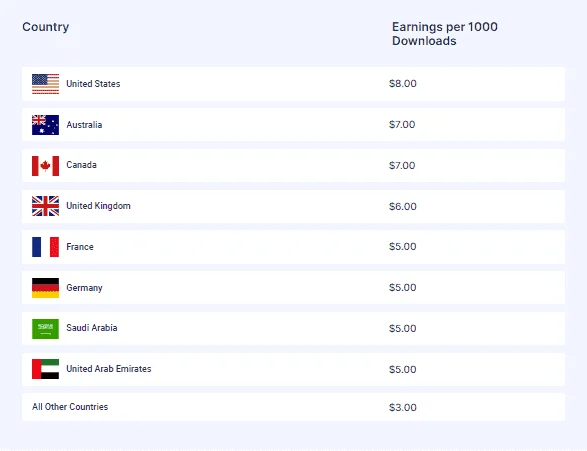Select the United States country name
587x451 pixels.
point(93,84)
